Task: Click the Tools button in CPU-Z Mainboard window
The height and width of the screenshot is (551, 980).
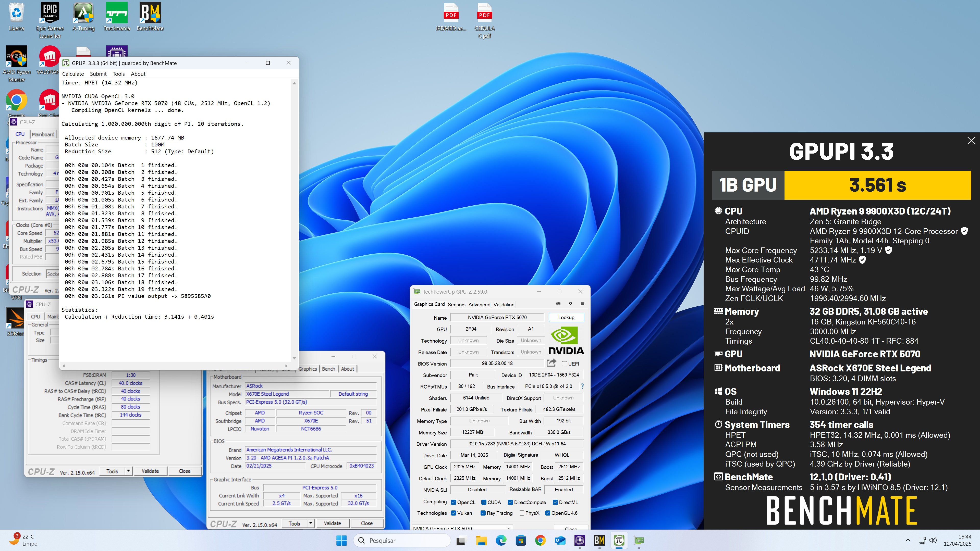Action: coord(295,523)
